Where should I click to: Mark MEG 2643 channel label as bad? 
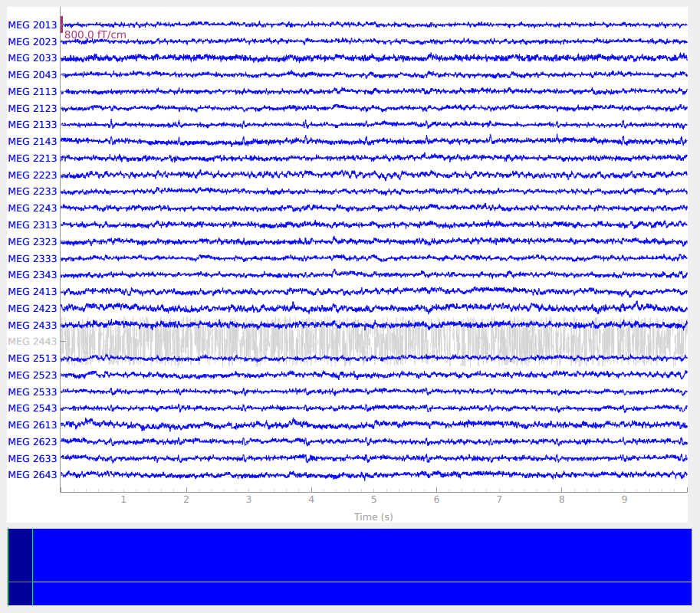(x=32, y=475)
